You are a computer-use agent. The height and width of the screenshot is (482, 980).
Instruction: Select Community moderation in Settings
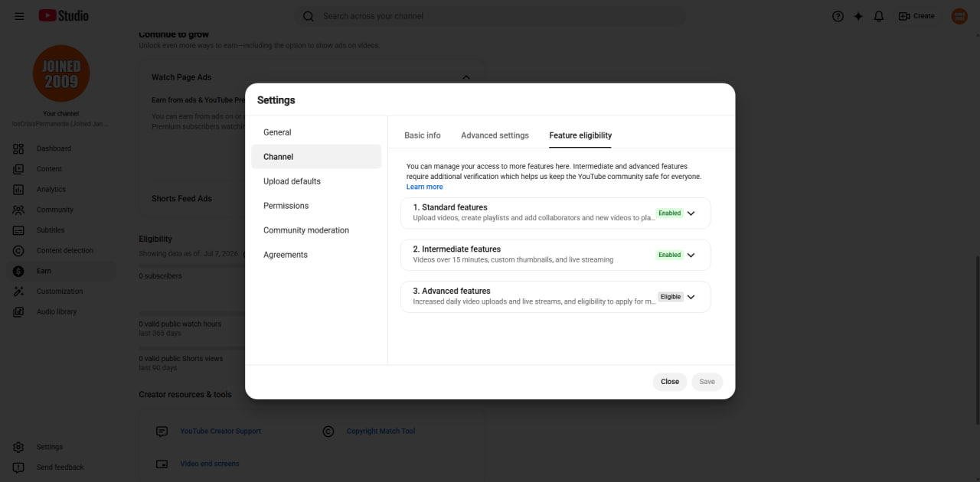coord(316,230)
